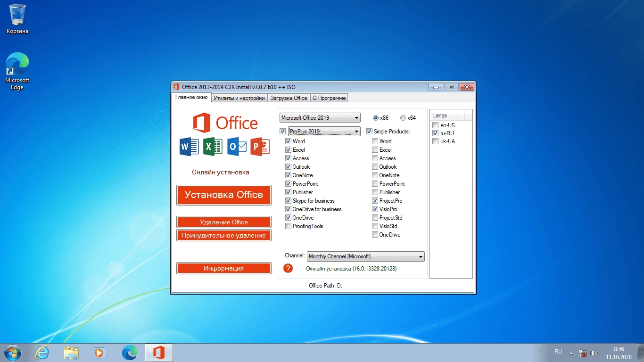Check VisioStd single product
Viewport: 644px width, 362px height.
click(375, 226)
